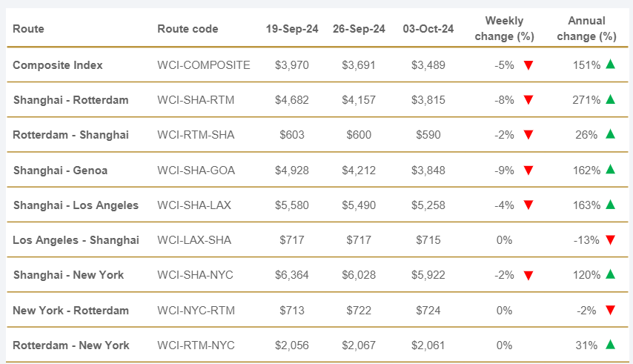633x364 pixels.
Task: Click red down arrow in Composite Index row
Action: [528, 65]
